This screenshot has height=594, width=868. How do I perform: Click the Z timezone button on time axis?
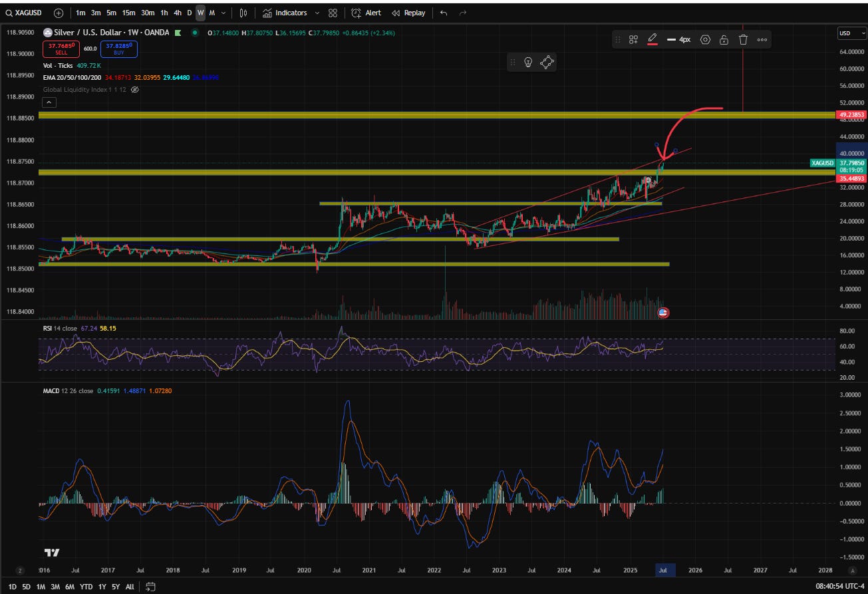20,570
